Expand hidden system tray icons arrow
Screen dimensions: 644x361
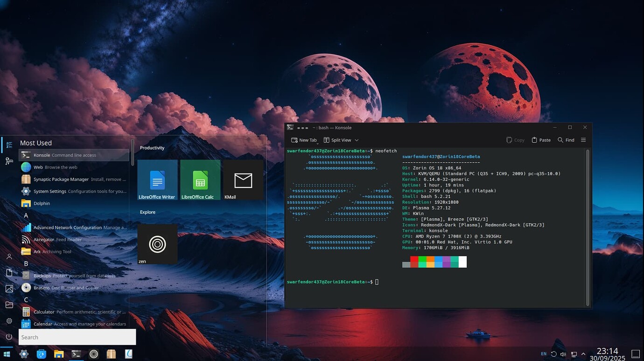[x=583, y=354]
